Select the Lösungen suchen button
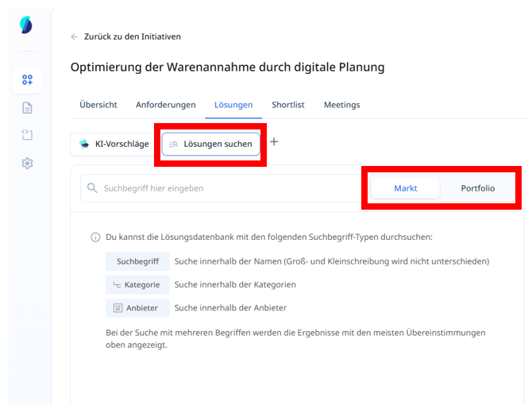Image resolution: width=532 pixels, height=413 pixels. pyautogui.click(x=210, y=144)
